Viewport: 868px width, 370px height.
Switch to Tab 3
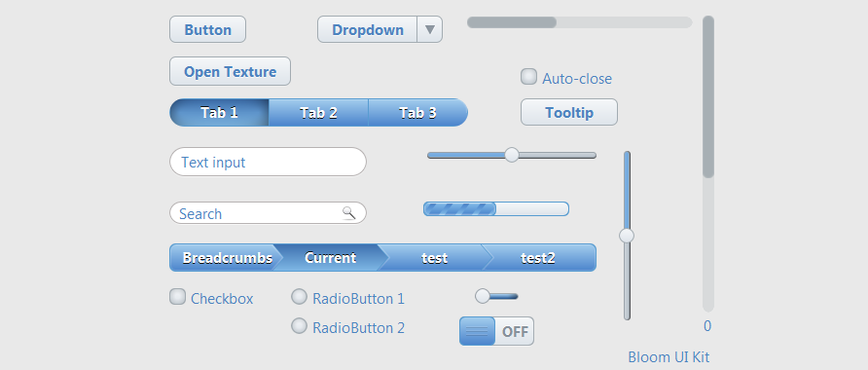point(418,113)
